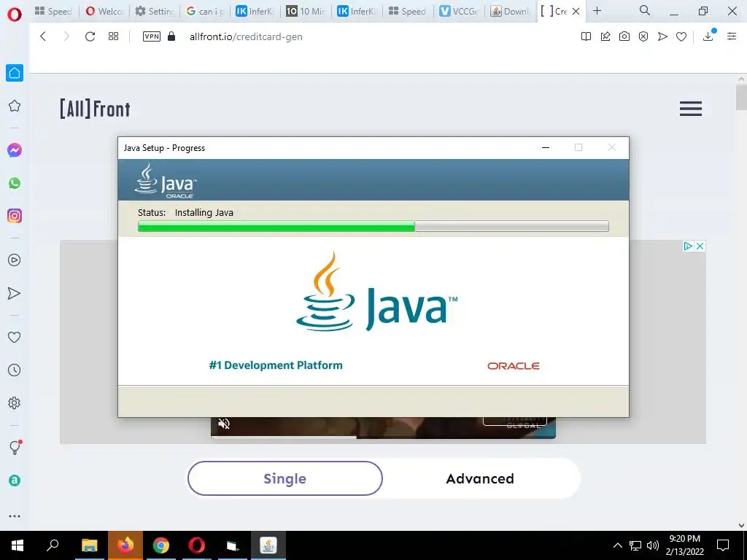This screenshot has width=747, height=560.
Task: View site security padlock info
Action: (x=171, y=36)
